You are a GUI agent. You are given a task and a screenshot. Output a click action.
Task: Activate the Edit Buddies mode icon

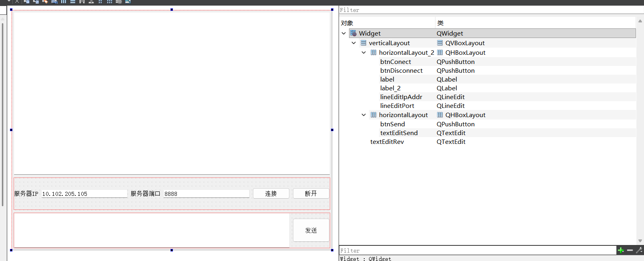[x=45, y=2]
